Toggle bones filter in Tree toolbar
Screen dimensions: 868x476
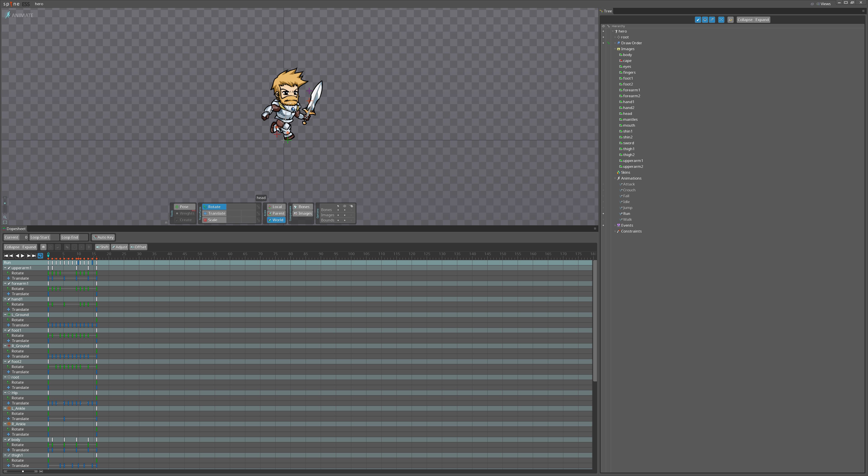(698, 19)
